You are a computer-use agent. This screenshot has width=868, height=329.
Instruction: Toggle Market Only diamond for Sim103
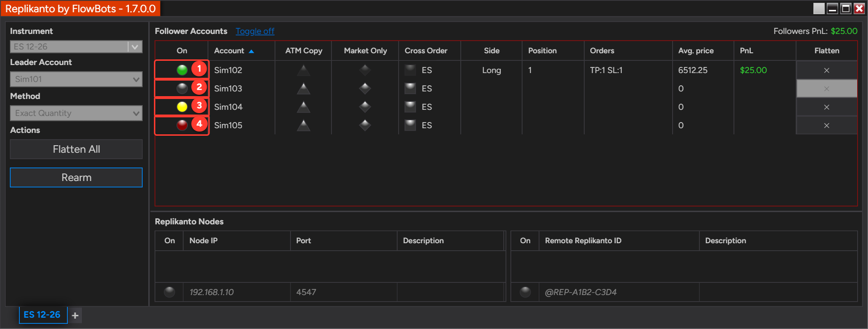(x=365, y=88)
